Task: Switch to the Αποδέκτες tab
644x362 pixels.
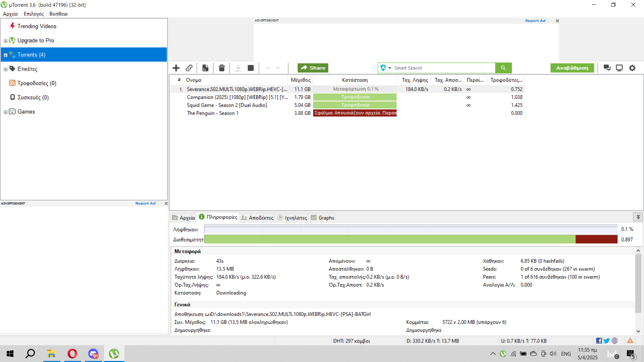Action: tap(257, 218)
